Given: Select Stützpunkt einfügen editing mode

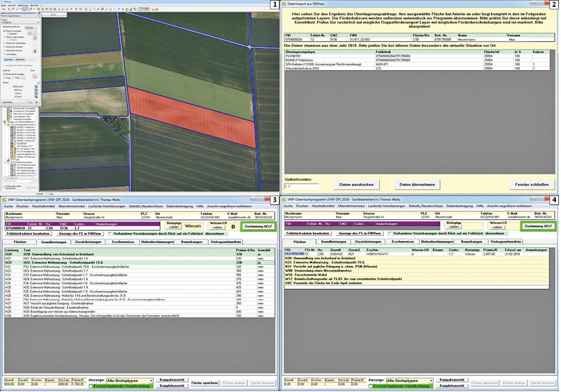Looking at the screenshot, I should [x=4, y=47].
